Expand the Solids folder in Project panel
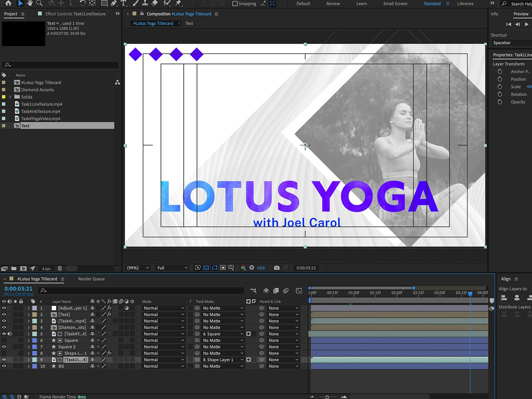This screenshot has width=532, height=399. coord(10,97)
